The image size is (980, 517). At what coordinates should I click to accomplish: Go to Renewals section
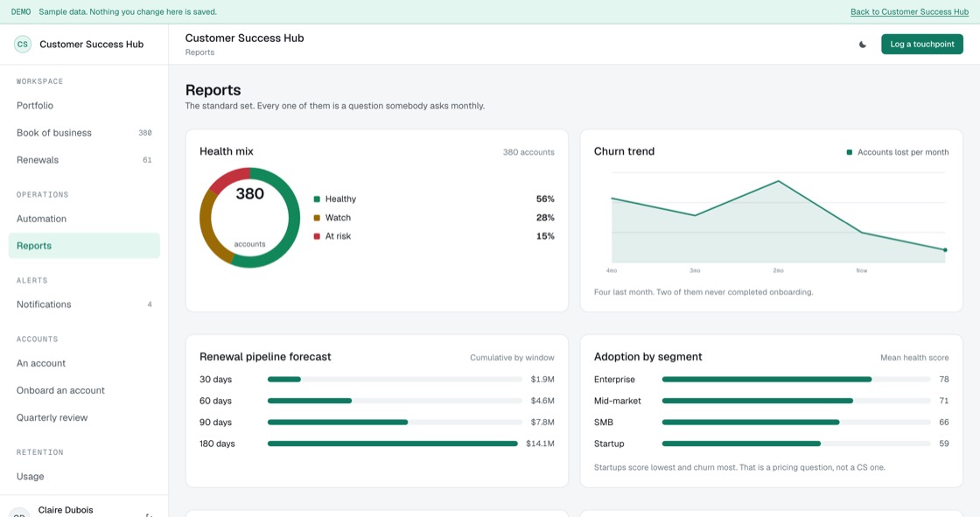click(84, 160)
